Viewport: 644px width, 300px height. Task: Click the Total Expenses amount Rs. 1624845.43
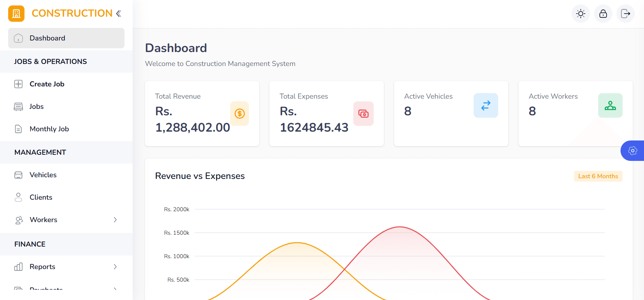(314, 119)
